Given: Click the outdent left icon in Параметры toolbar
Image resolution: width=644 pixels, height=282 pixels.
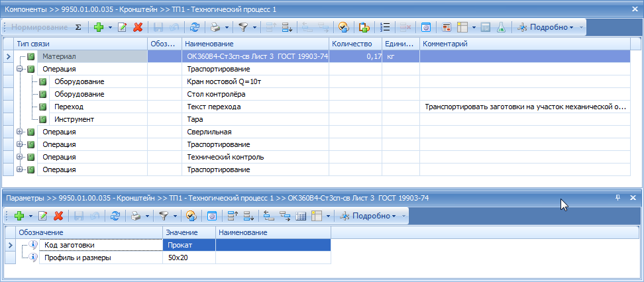Looking at the screenshot, I should tap(269, 216).
